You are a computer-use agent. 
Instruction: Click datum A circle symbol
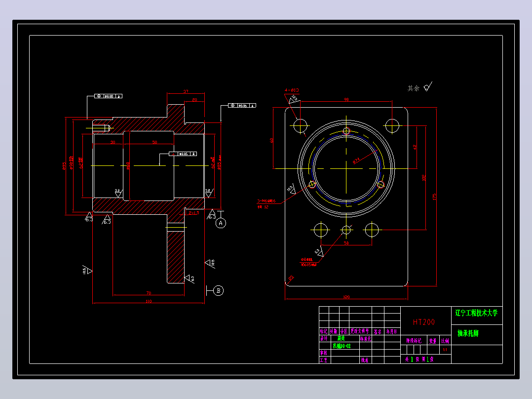click(x=221, y=223)
